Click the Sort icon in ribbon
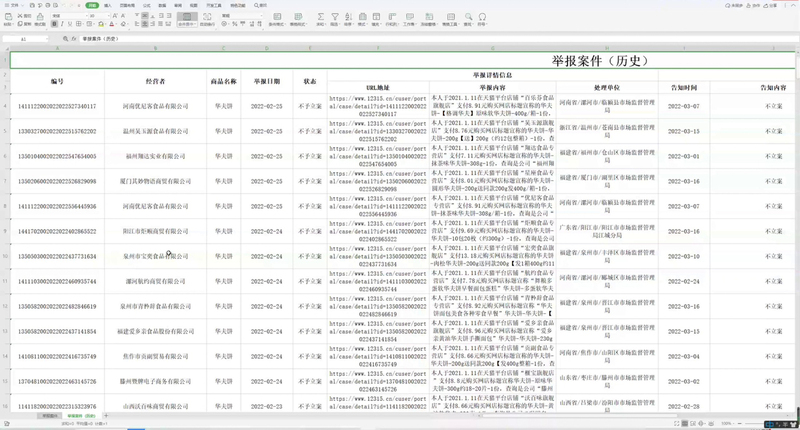Screen dimensions: 800x430 tap(348, 16)
